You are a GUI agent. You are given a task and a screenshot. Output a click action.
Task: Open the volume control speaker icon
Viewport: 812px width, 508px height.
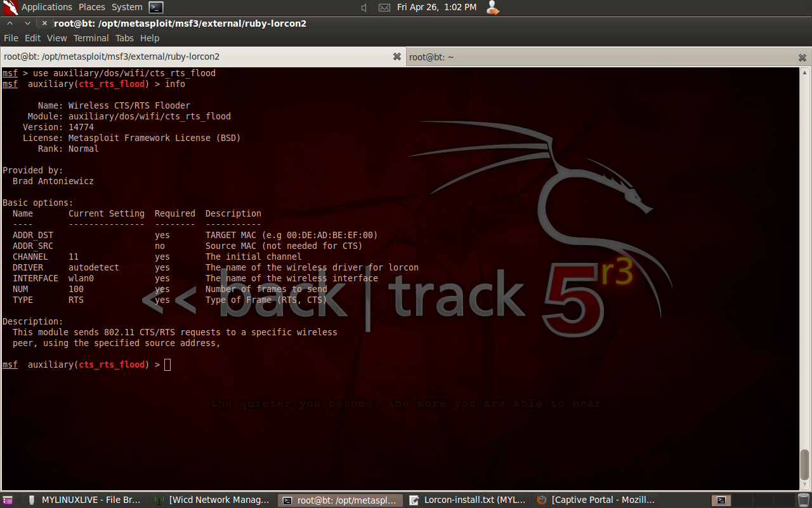tap(364, 8)
